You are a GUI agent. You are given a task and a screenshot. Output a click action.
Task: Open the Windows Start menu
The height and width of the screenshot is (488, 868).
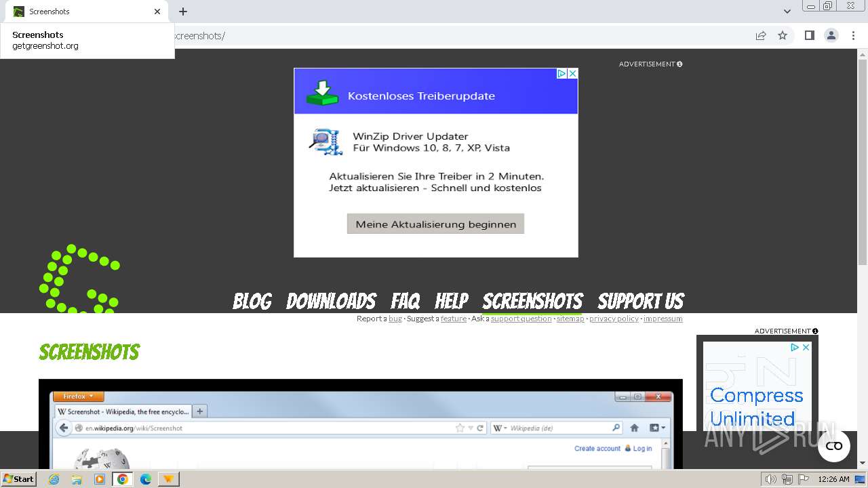coord(18,479)
